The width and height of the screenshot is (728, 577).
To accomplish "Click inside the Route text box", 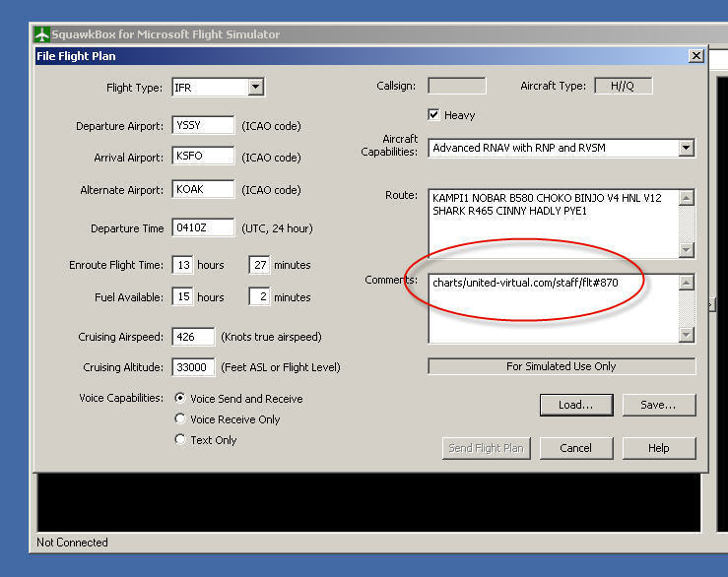I will click(x=554, y=224).
